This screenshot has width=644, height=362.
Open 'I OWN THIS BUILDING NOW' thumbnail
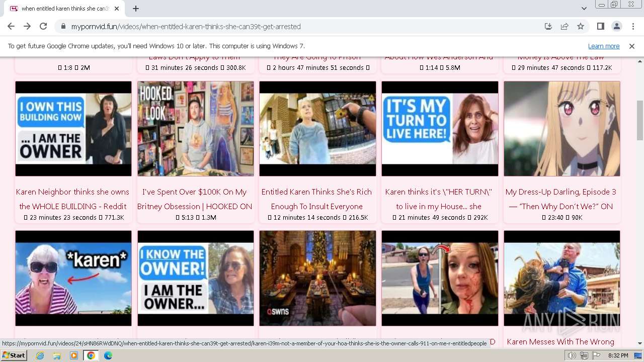point(73,129)
